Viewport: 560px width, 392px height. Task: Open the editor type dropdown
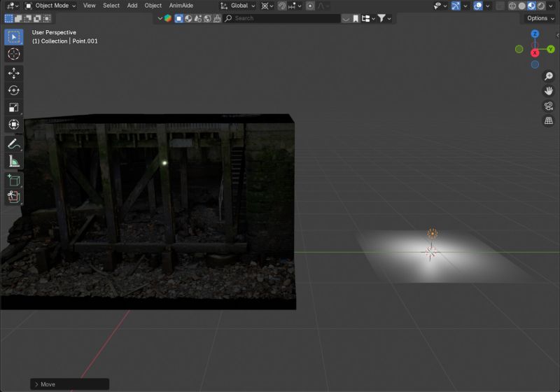point(13,6)
